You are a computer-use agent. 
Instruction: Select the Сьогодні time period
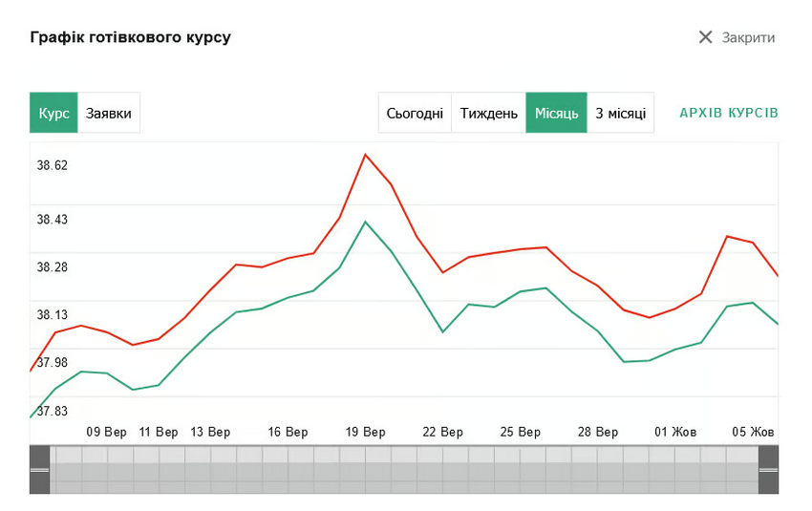tap(415, 113)
